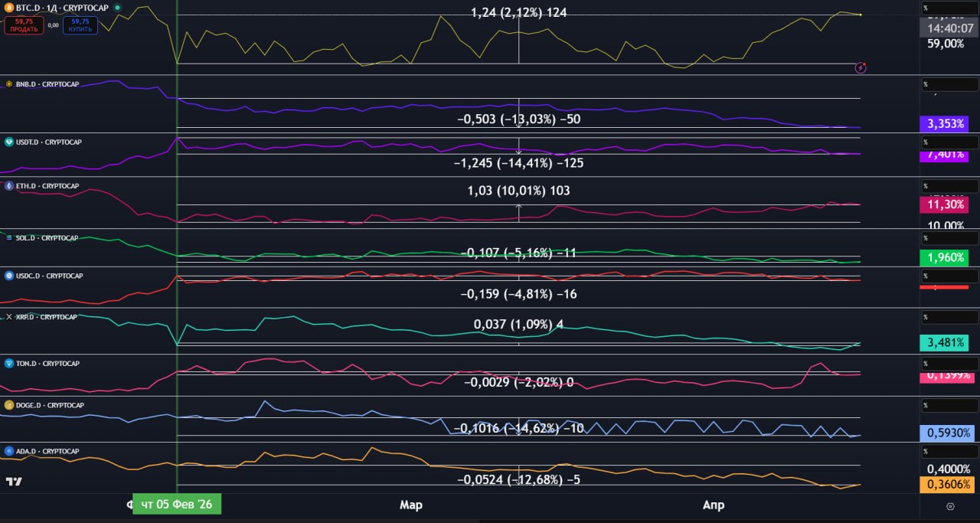980x523 pixels.
Task: Click the Dogecoin icon beside DOGE.D
Action: point(8,405)
